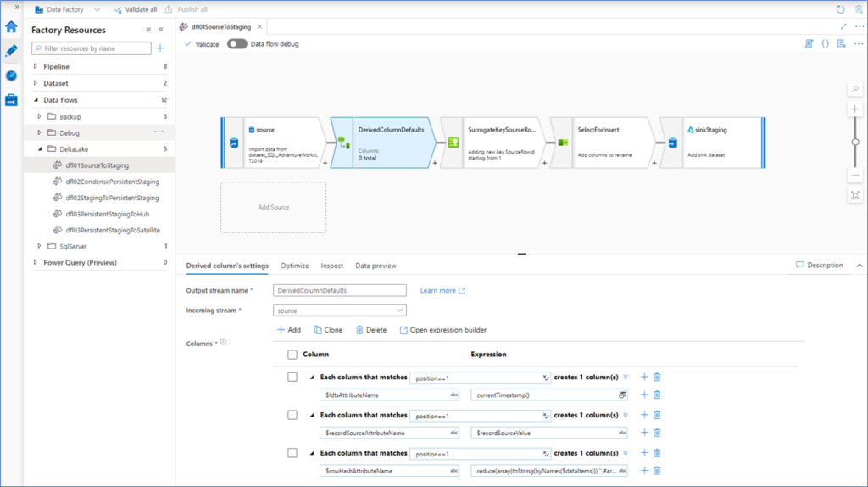Viewport: 868px width, 487px height.
Task: Click the canvas zoom slider handle
Action: (854, 142)
